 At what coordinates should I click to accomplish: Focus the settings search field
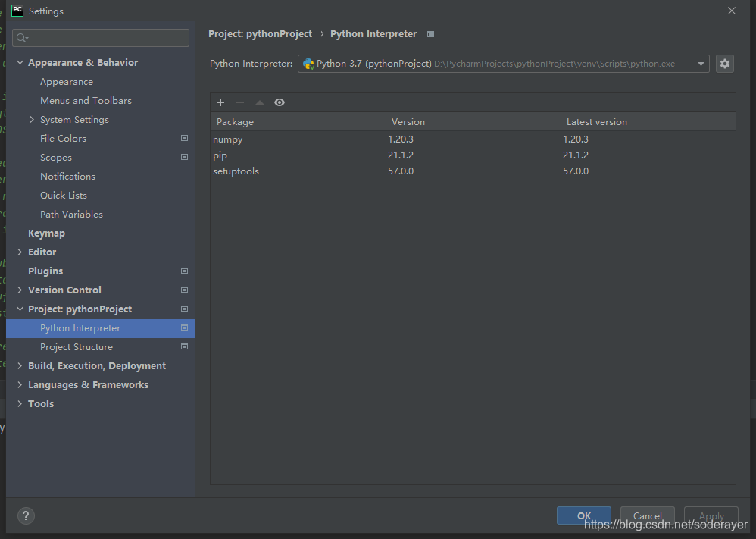pos(101,38)
